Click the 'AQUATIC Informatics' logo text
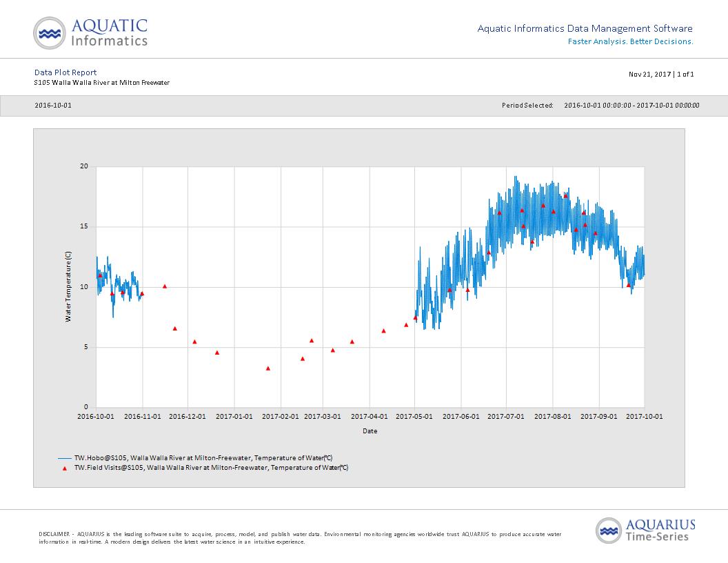Image resolution: width=728 pixels, height=563 pixels. pyautogui.click(x=110, y=32)
